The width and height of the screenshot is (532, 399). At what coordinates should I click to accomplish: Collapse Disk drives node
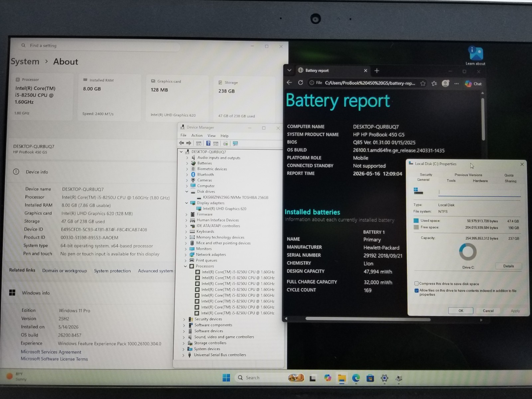click(x=187, y=192)
